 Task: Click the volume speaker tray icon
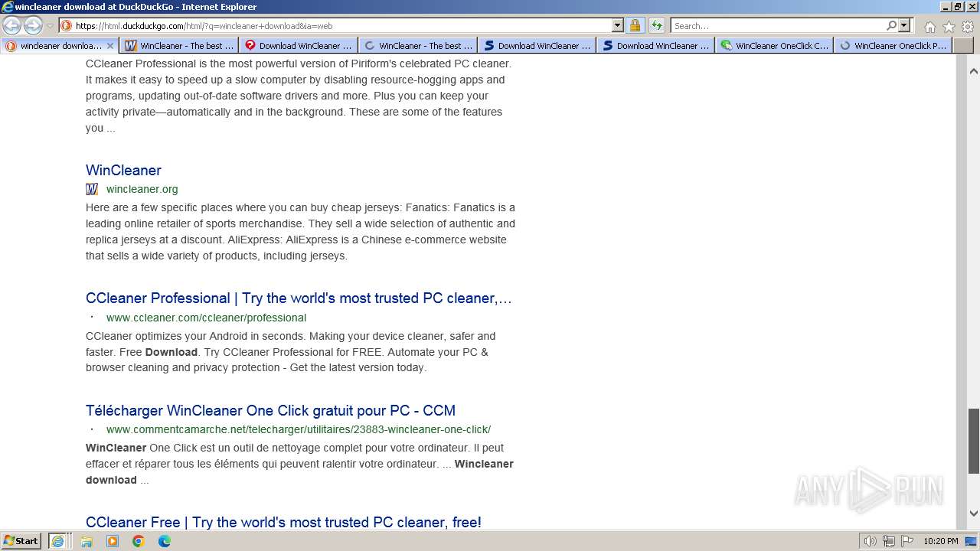(x=871, y=541)
